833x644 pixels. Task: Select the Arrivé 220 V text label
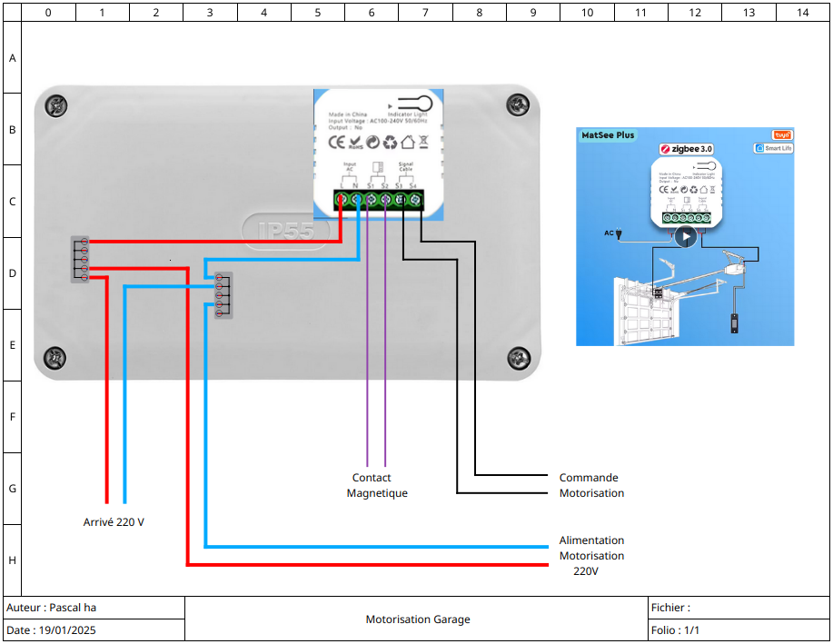click(114, 521)
